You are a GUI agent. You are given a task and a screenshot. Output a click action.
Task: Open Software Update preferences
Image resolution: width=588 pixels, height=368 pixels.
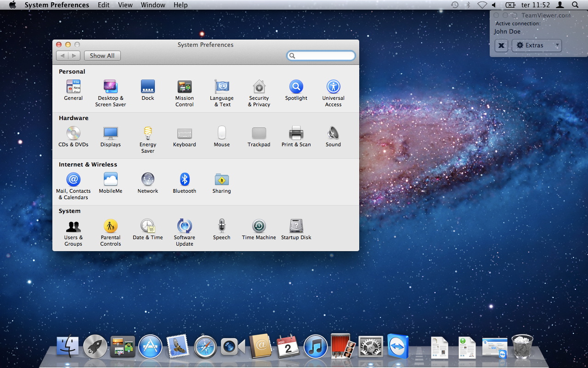pyautogui.click(x=185, y=226)
